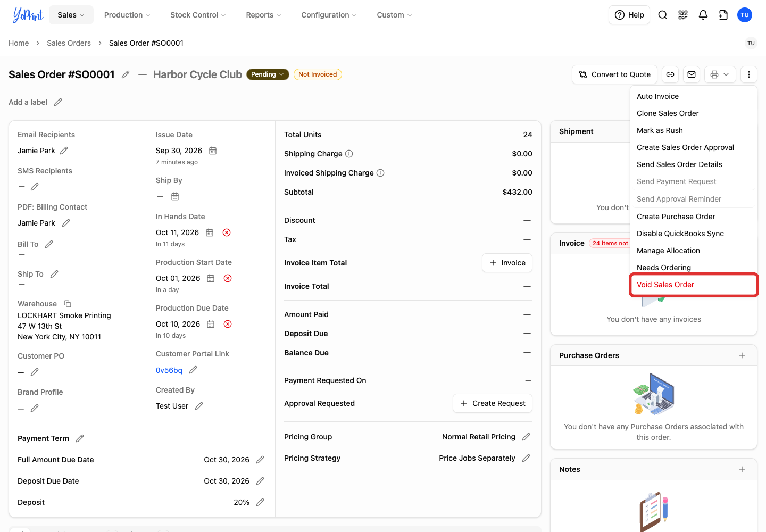
Task: Open the QR code scanner icon
Action: tap(683, 15)
